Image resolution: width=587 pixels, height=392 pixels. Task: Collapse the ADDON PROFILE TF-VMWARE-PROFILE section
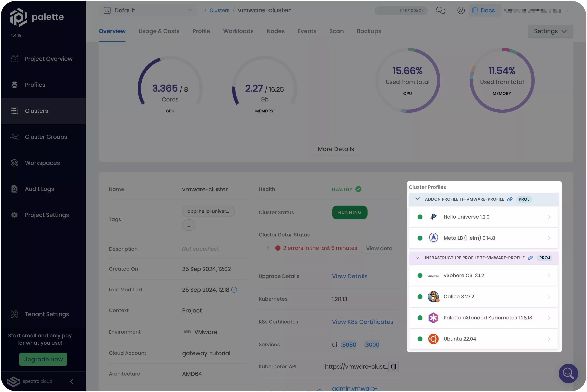pyautogui.click(x=417, y=199)
